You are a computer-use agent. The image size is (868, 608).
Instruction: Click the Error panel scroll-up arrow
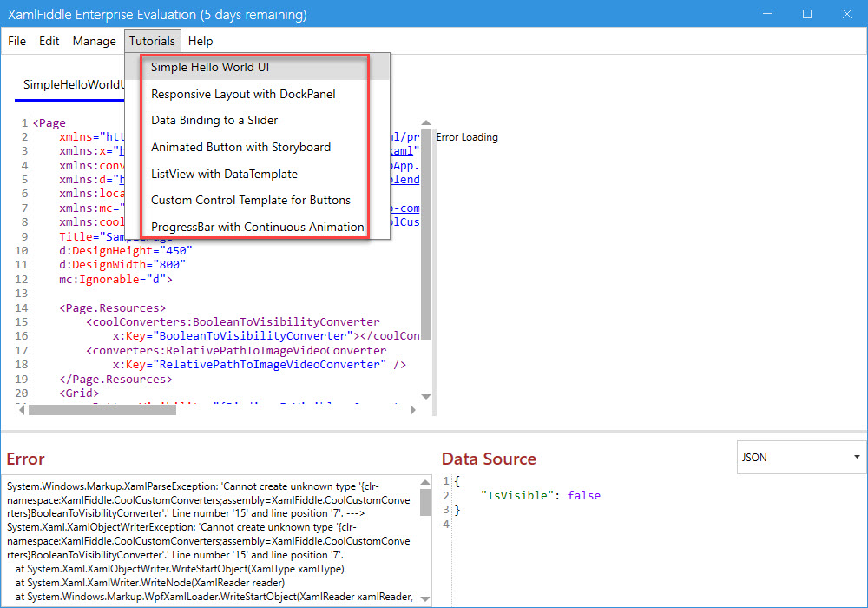tap(425, 482)
